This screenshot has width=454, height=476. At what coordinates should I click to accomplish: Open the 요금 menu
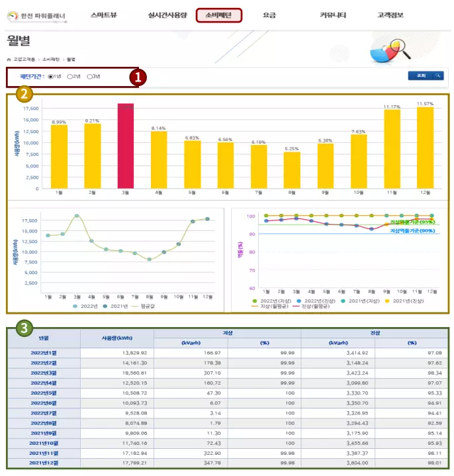tap(269, 15)
